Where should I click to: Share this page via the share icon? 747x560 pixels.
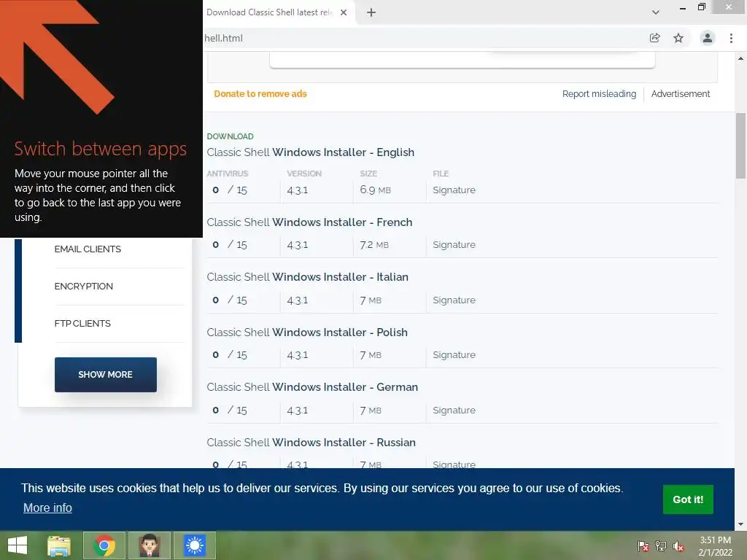(x=655, y=38)
